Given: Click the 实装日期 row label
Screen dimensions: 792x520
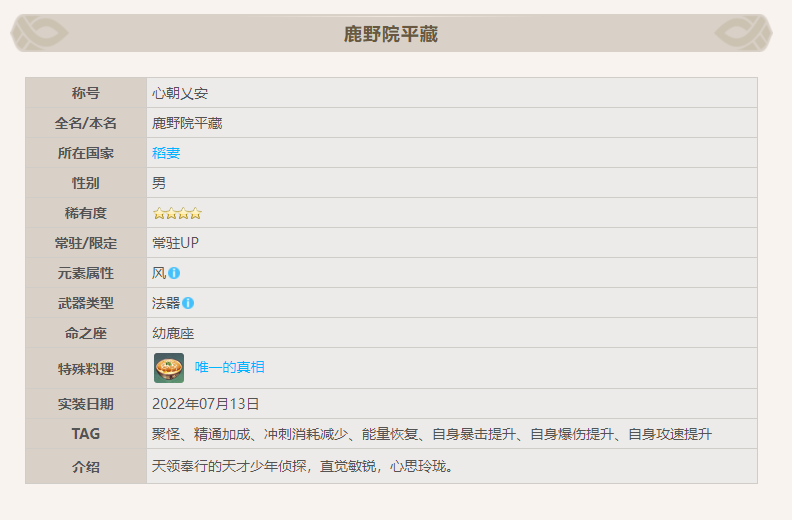Looking at the screenshot, I should (x=86, y=404).
